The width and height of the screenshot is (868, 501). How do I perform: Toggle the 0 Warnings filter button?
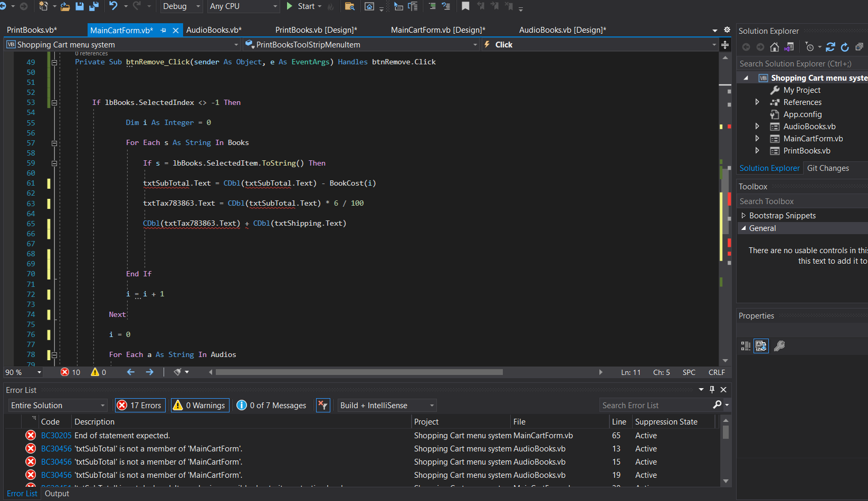[x=200, y=406]
